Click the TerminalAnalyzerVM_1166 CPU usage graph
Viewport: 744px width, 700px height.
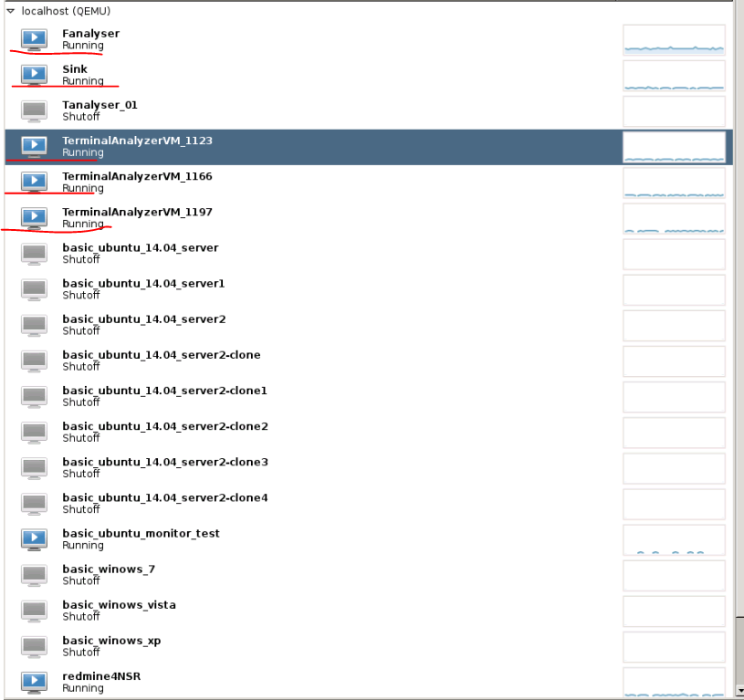point(674,183)
